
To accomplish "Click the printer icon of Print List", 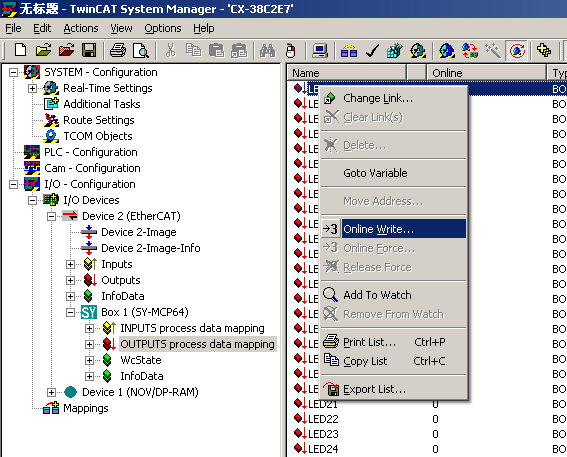I will click(x=331, y=341).
